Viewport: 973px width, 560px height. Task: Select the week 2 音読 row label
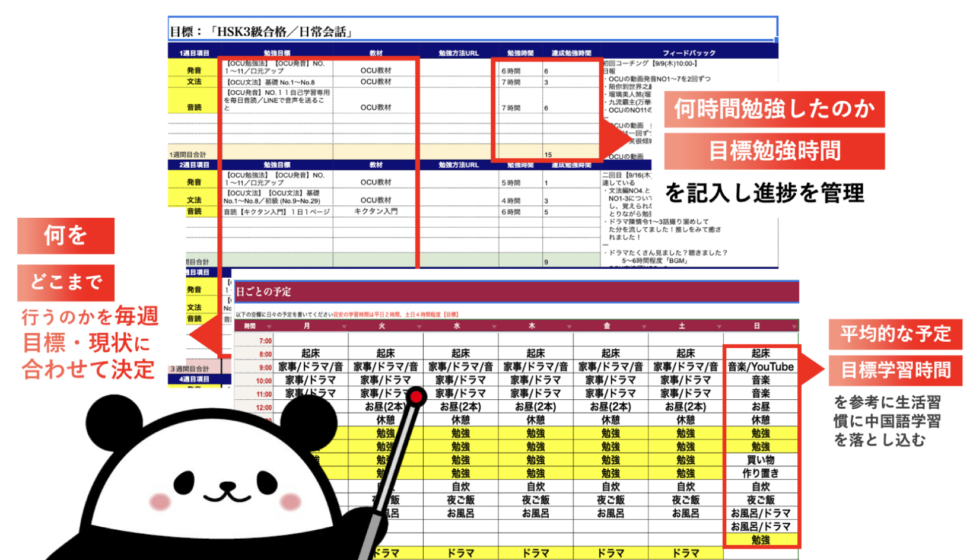click(x=194, y=211)
